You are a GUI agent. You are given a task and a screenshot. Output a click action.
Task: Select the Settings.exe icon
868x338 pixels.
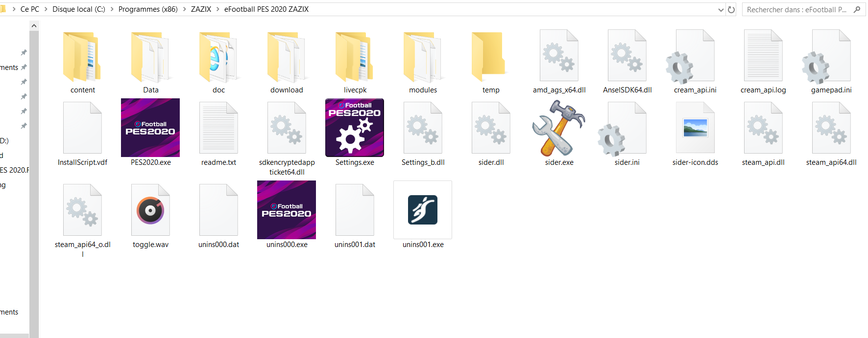355,128
